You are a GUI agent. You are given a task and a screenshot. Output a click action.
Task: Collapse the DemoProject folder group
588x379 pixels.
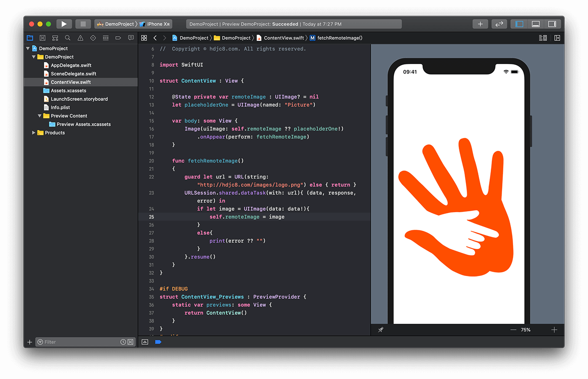pos(34,57)
